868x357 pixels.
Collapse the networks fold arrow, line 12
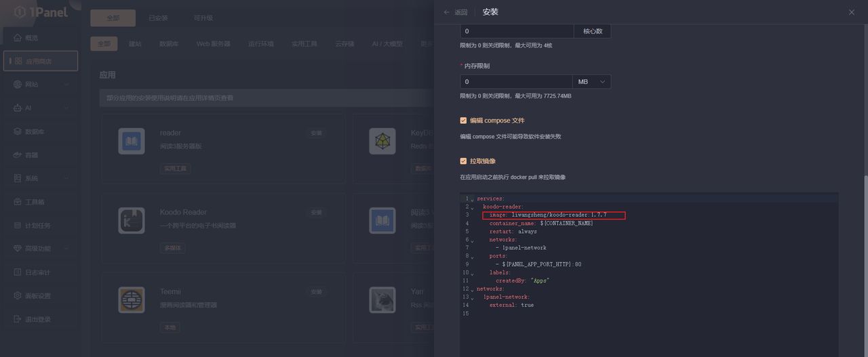[x=473, y=289]
